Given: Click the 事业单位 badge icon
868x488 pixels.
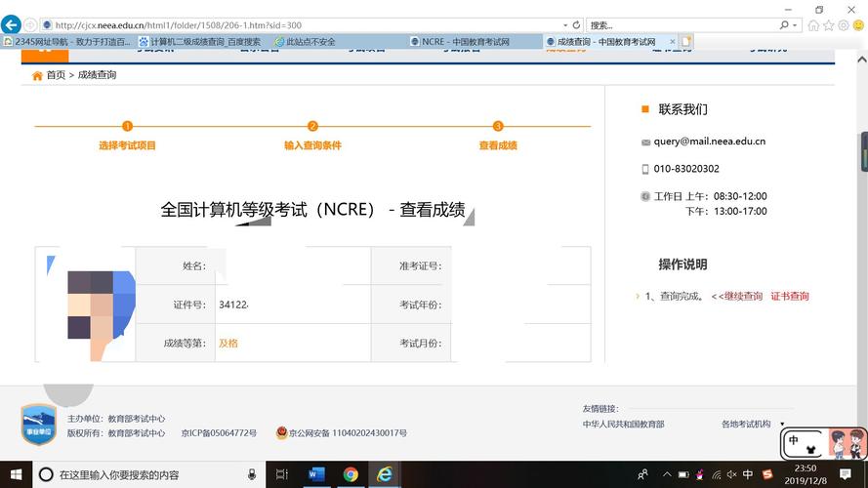Looking at the screenshot, I should tap(39, 425).
